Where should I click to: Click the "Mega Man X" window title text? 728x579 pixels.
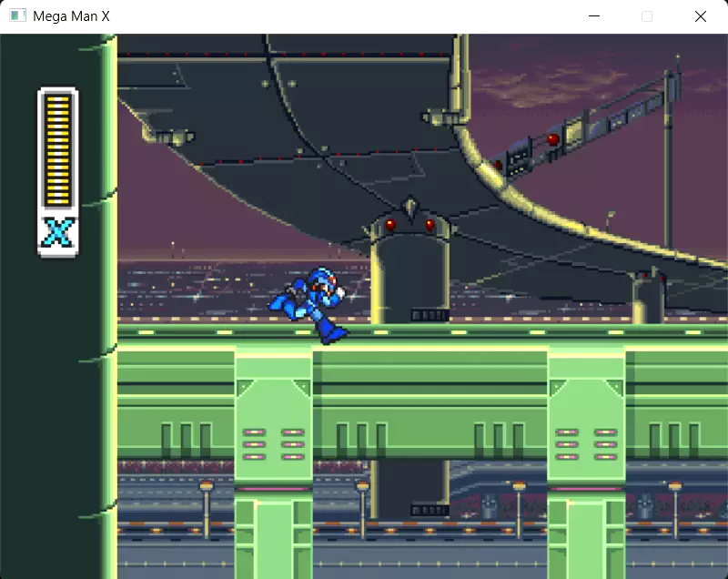72,16
